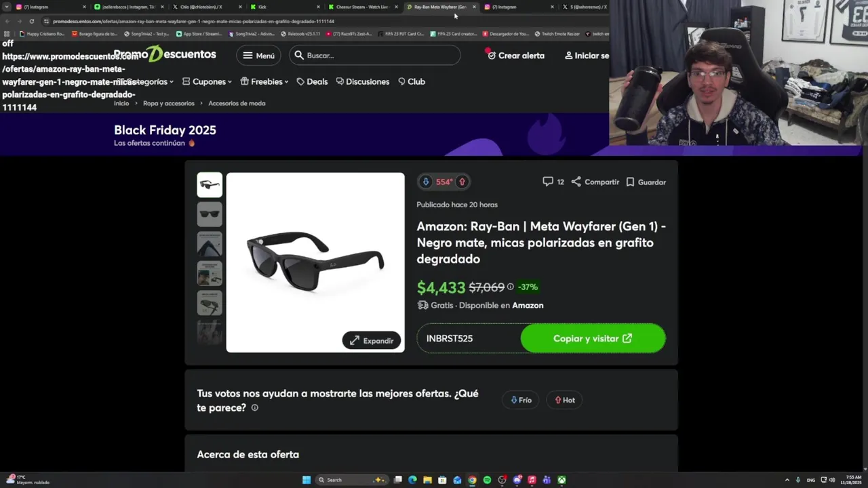Expand the Cupones dropdown
The image size is (868, 488).
(x=207, y=81)
